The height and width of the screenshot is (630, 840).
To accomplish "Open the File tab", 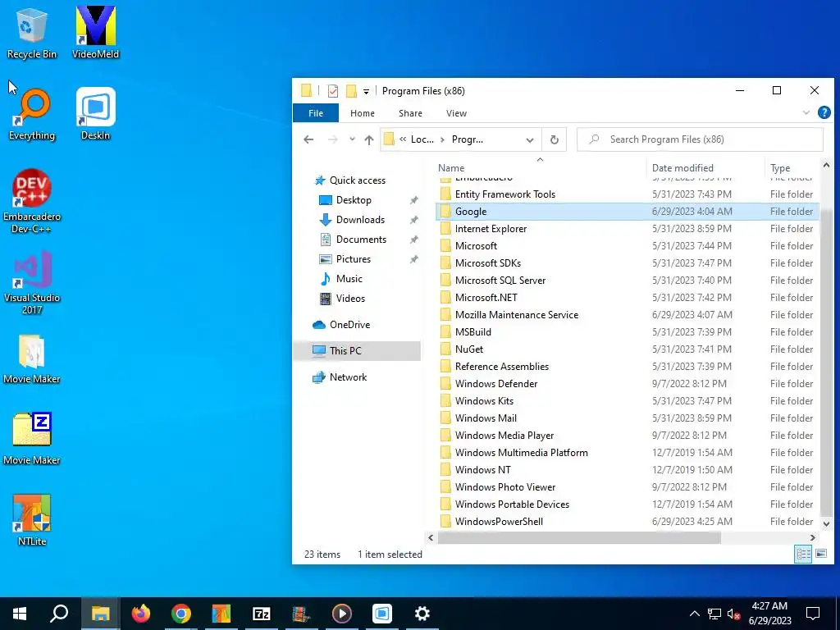I will [316, 113].
